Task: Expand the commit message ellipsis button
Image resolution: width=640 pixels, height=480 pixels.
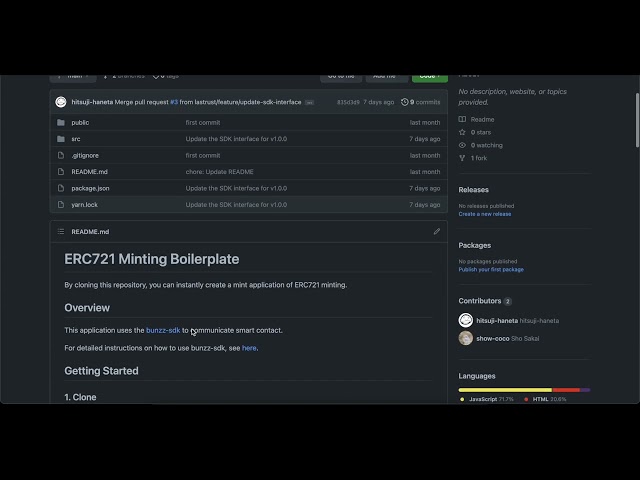Action: coord(309,102)
